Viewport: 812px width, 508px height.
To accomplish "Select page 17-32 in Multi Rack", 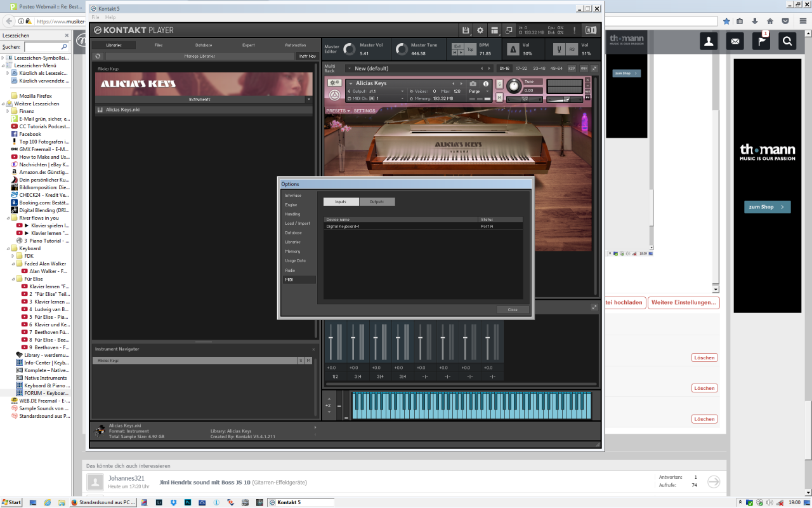I will (521, 68).
